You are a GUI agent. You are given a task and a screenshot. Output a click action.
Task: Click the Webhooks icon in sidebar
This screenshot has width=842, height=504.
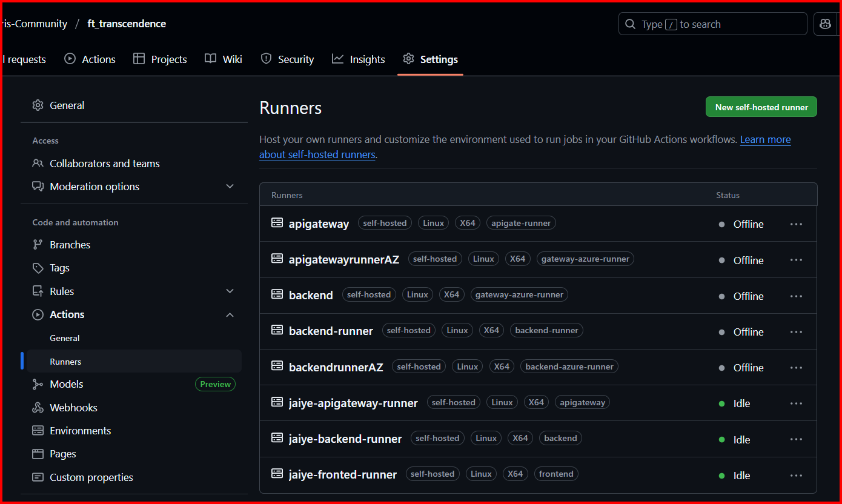[x=38, y=407]
